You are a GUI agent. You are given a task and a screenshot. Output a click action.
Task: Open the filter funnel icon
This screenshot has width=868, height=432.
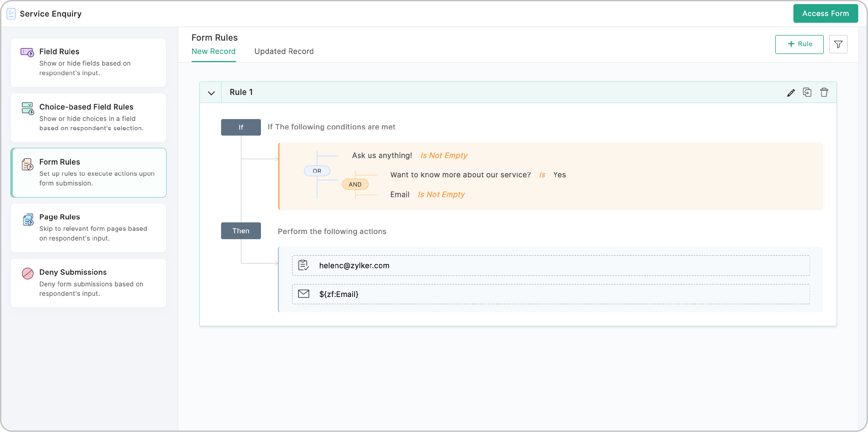click(838, 44)
